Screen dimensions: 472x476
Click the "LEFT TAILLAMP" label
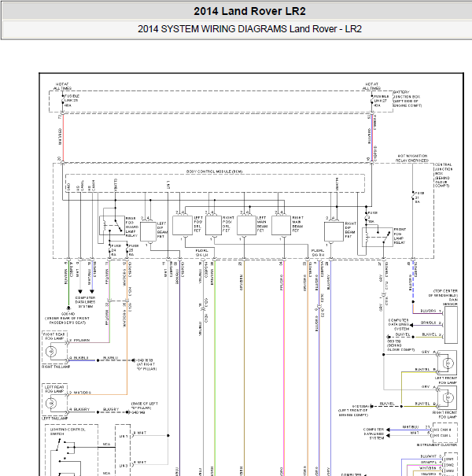(x=55, y=419)
